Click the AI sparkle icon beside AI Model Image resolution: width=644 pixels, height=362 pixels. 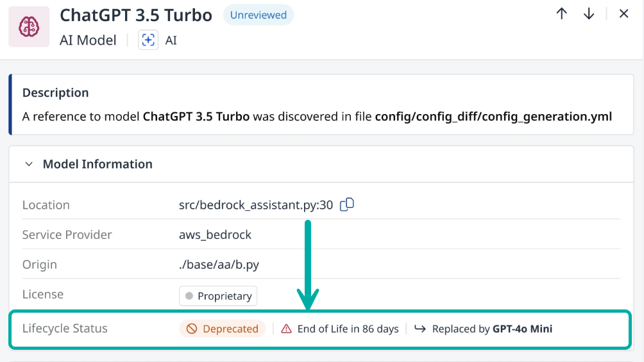coord(148,40)
